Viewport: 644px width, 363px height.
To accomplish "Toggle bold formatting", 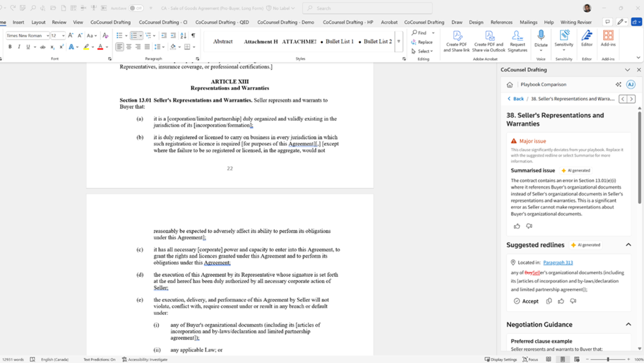I will (x=10, y=47).
